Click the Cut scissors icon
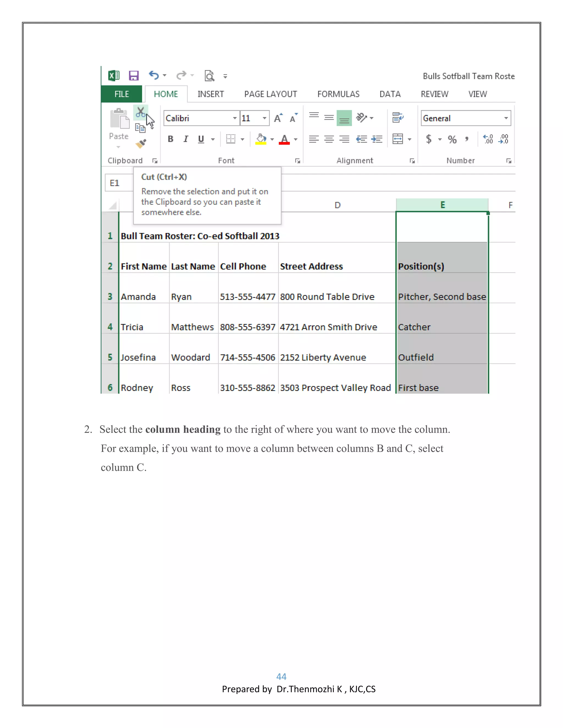Screen dimensions: 563x728 pos(140,112)
